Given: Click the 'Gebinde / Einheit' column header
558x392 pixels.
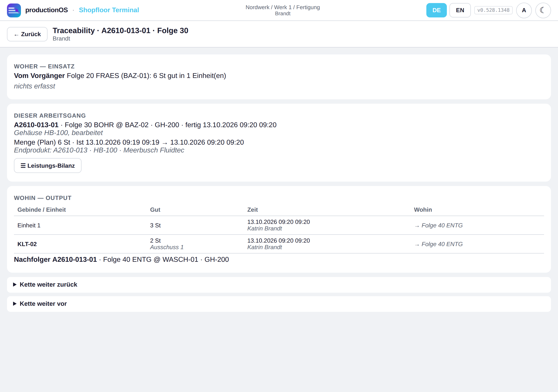Looking at the screenshot, I should tap(42, 210).
